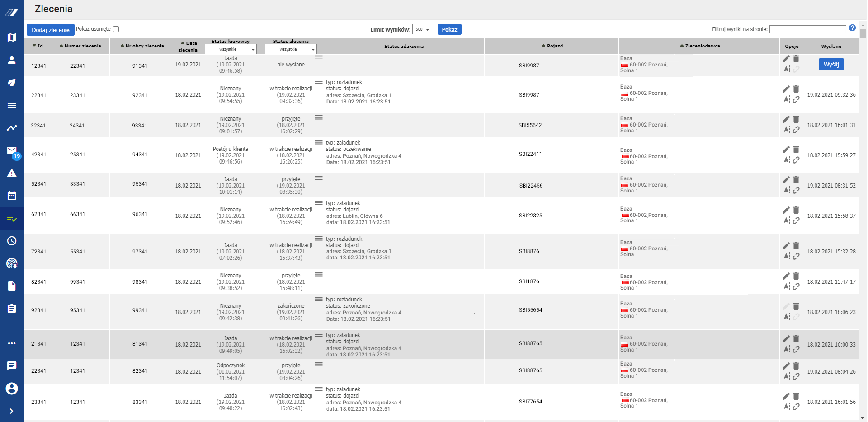The width and height of the screenshot is (868, 422).
Task: Open event details list icon for order 62341
Action: click(319, 203)
